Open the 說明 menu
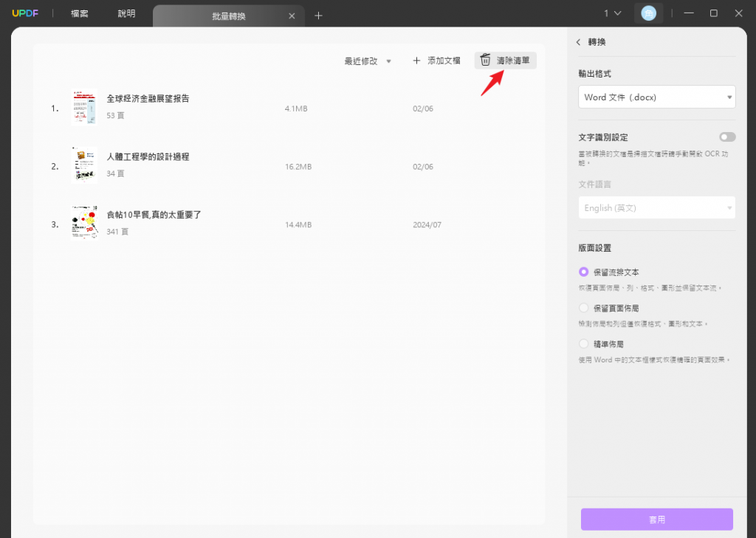The width and height of the screenshot is (756, 538). pos(127,13)
